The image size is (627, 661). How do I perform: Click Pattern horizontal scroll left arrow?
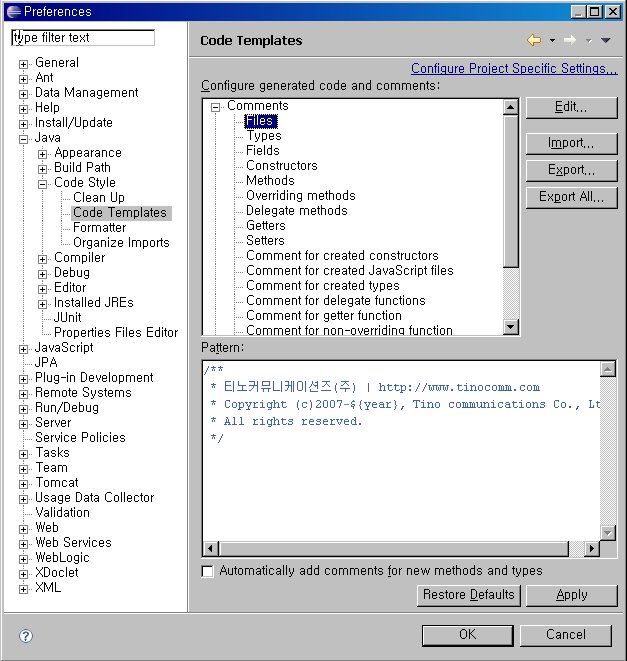point(211,548)
